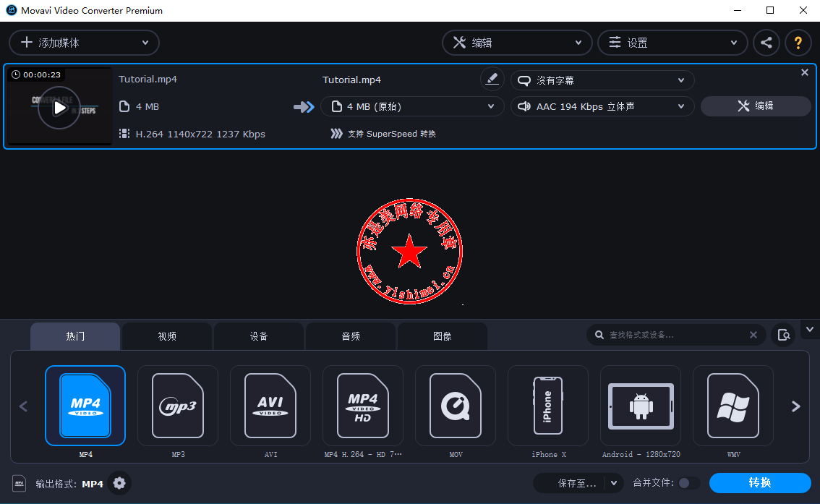Play the Tutorial.mp4 preview thumbnail
The height and width of the screenshot is (504, 820).
(59, 108)
